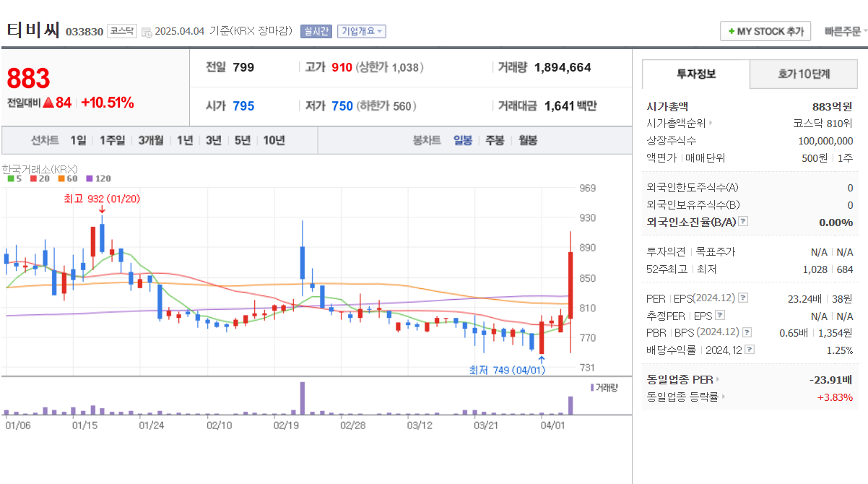The image size is (868, 484).
Task: Click the 동일업종 PER link
Action: pyautogui.click(x=680, y=379)
